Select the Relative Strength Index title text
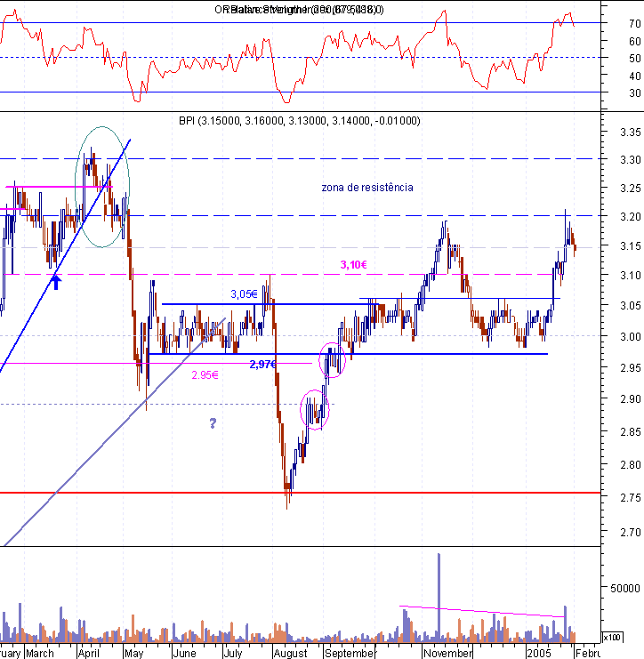The image size is (644, 659). click(299, 10)
